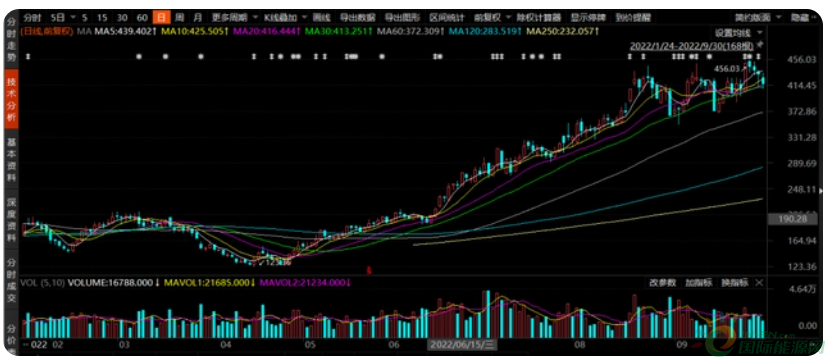Select the 5-minute K-line period
830x362 pixels.
point(85,17)
